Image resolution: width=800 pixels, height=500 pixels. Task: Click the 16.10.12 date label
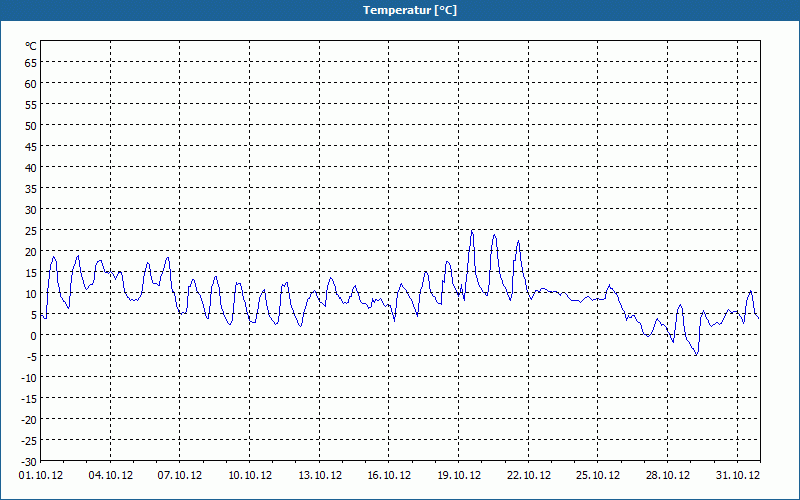pyautogui.click(x=389, y=476)
